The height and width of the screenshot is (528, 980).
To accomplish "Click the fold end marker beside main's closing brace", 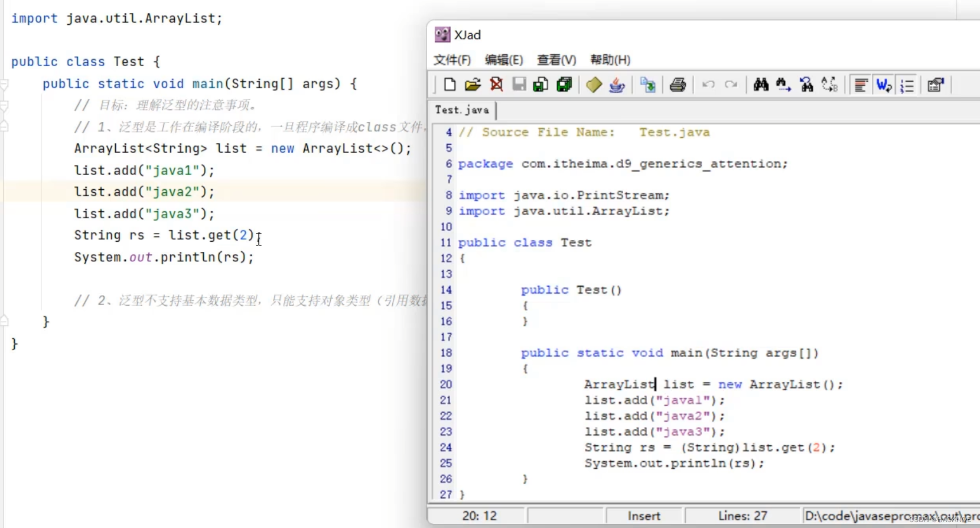I will coord(4,322).
